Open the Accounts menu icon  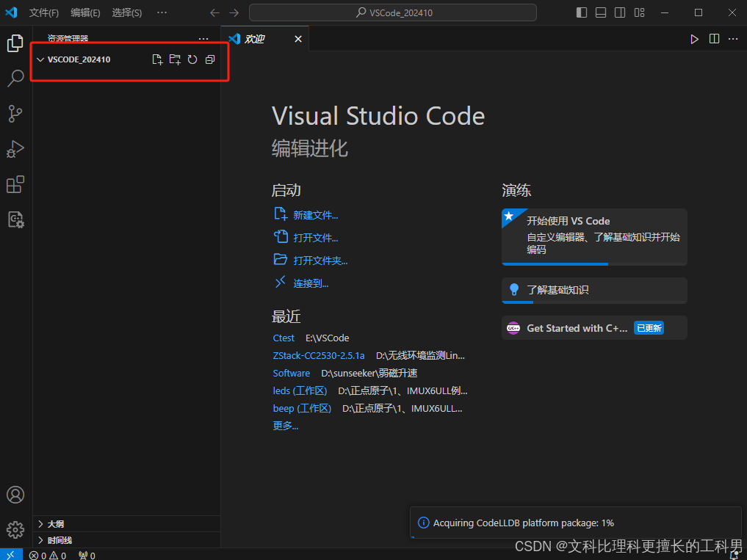tap(15, 495)
